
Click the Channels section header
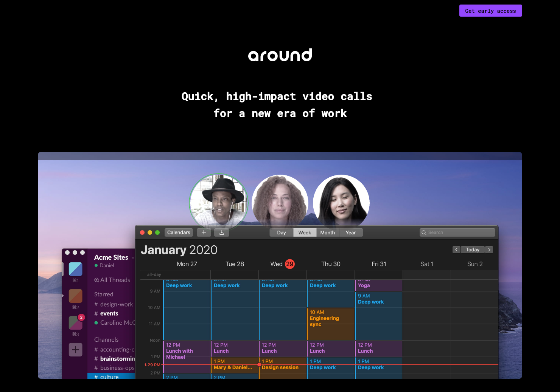(106, 340)
